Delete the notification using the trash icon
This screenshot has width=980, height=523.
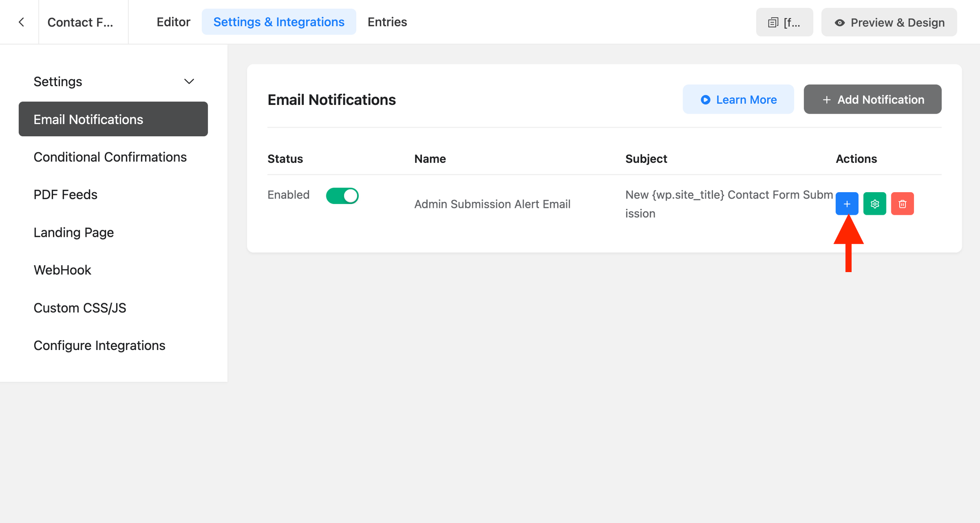902,203
